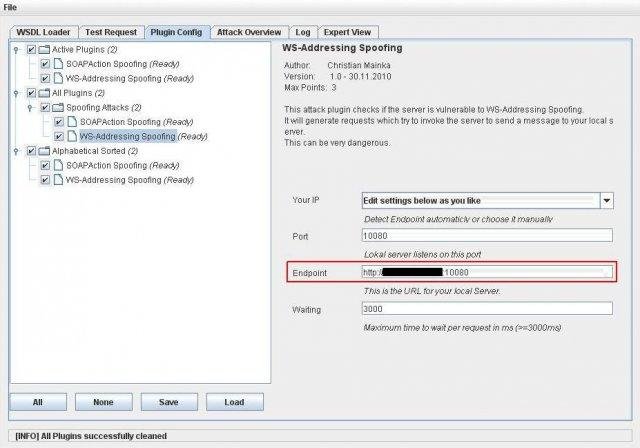Collapse the All Plugins tree node

tap(16, 93)
